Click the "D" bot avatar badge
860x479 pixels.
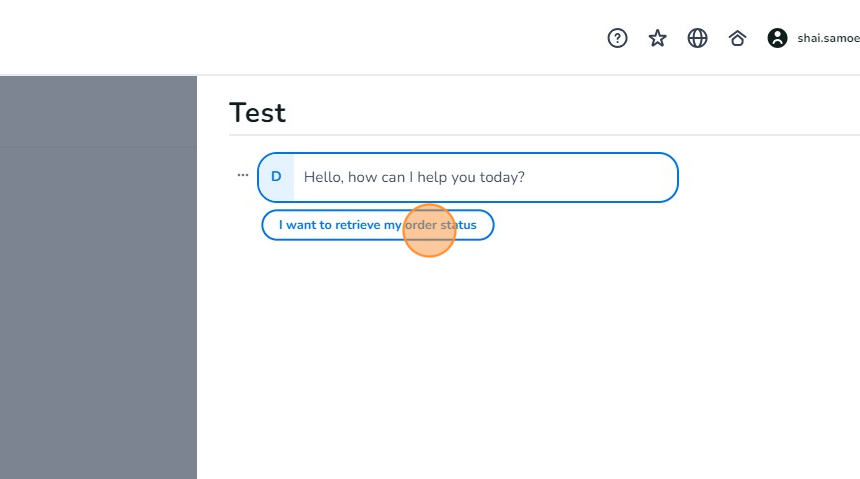coord(276,177)
